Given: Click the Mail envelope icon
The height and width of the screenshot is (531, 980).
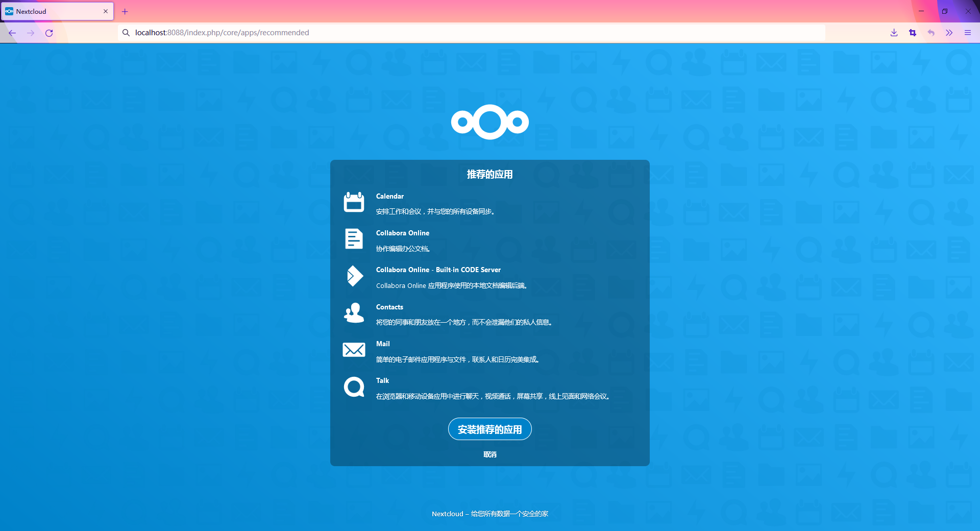Looking at the screenshot, I should pyautogui.click(x=354, y=350).
